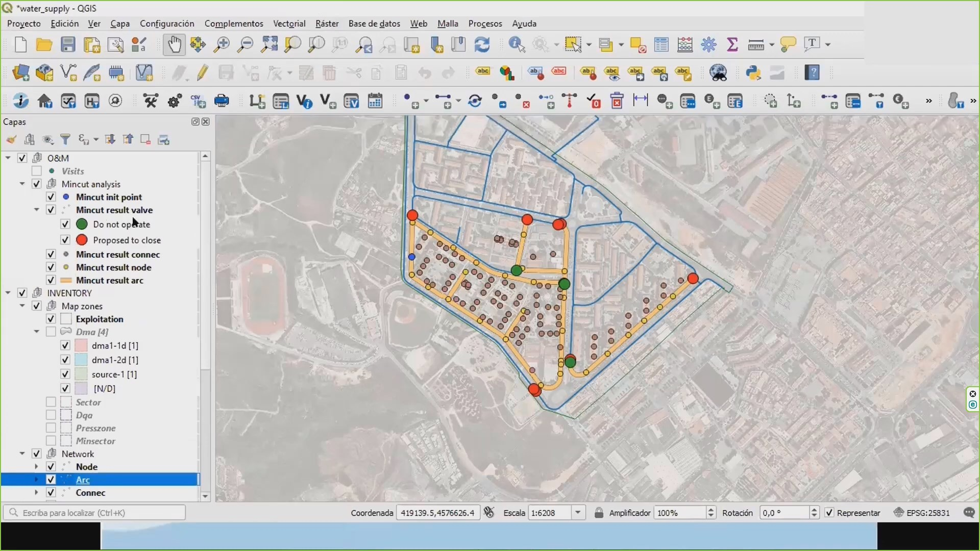Increase rotation with the stepper arrow
The image size is (980, 551).
coord(814,510)
